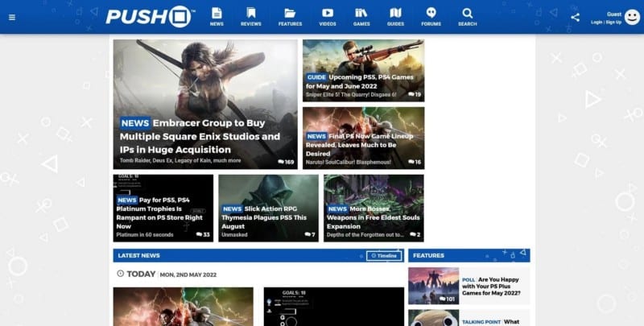Open Final PS Now Game Lineup article
Viewport: 644px width, 326px height.
click(x=360, y=145)
